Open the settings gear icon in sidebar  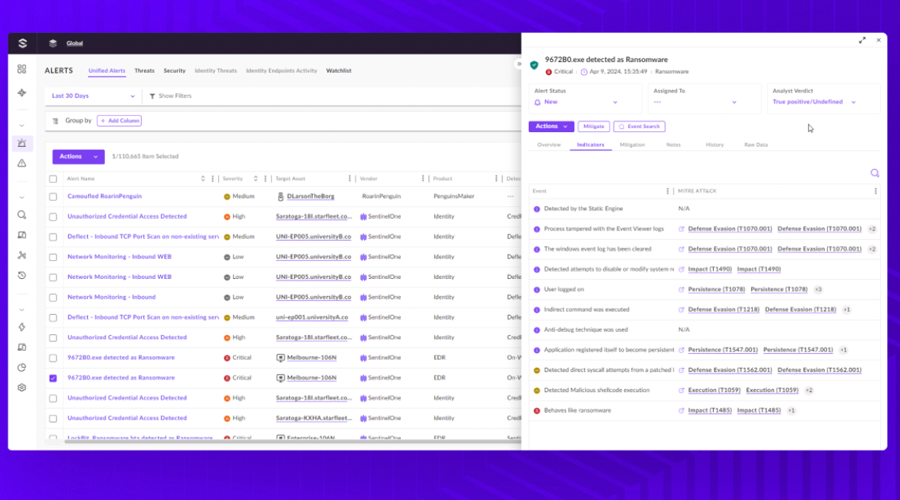(22, 387)
